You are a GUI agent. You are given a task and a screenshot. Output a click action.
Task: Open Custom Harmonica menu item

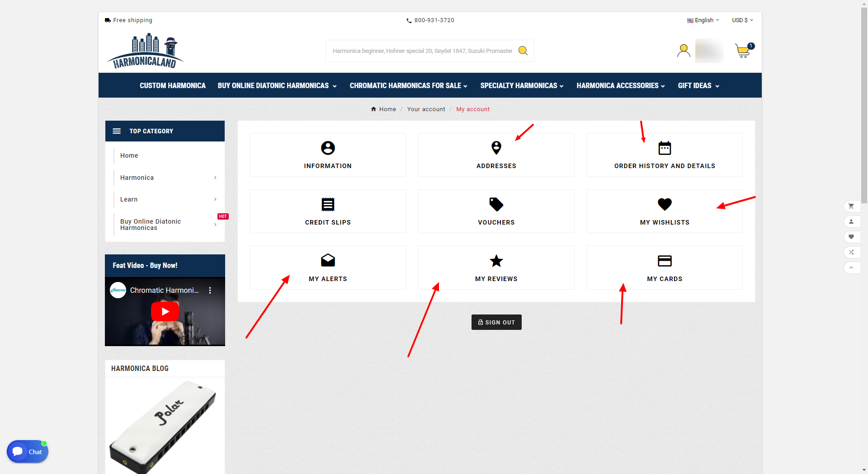173,85
